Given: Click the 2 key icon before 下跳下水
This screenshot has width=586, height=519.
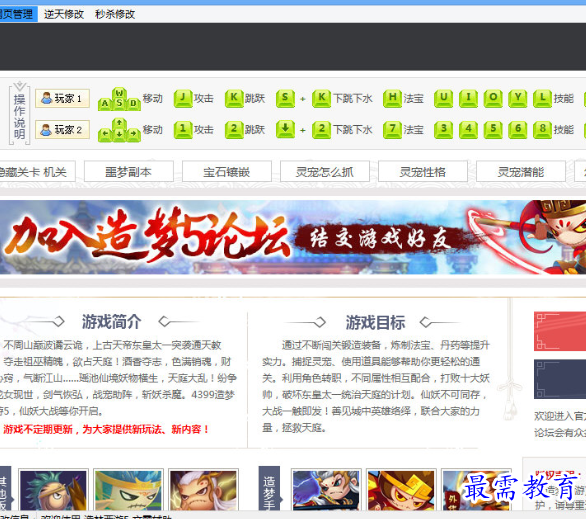Looking at the screenshot, I should pos(321,130).
